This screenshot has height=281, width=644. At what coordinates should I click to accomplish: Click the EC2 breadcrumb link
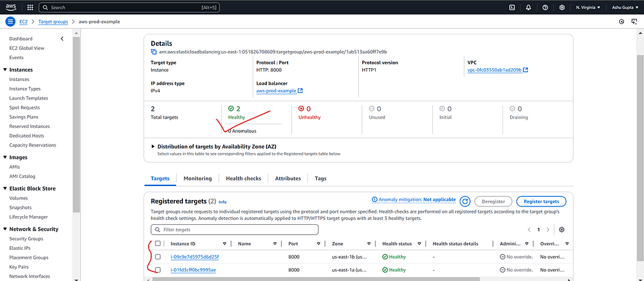pyautogui.click(x=24, y=21)
